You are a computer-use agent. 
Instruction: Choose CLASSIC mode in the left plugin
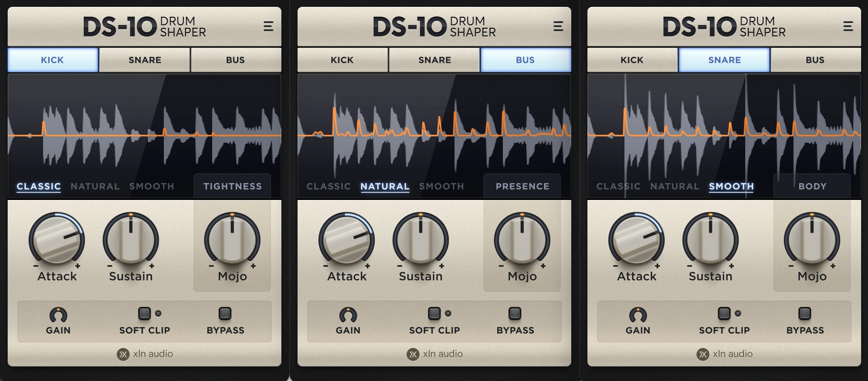(39, 187)
